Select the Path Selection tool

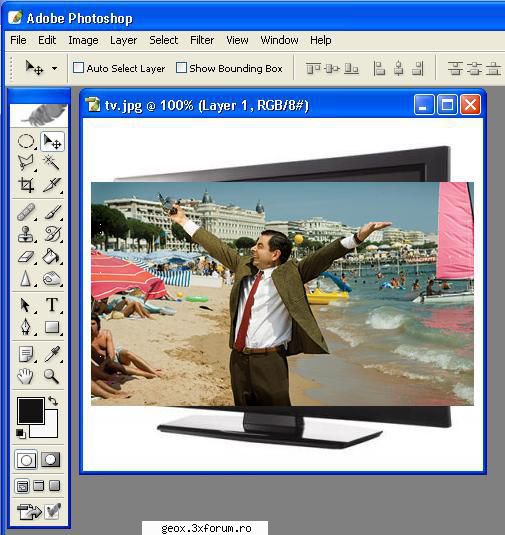click(x=26, y=305)
